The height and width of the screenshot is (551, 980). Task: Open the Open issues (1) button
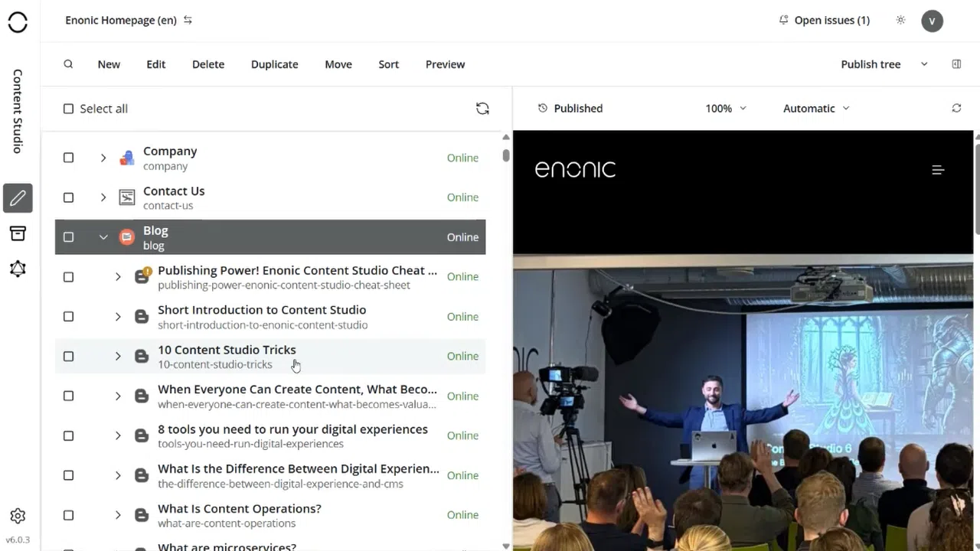point(825,21)
